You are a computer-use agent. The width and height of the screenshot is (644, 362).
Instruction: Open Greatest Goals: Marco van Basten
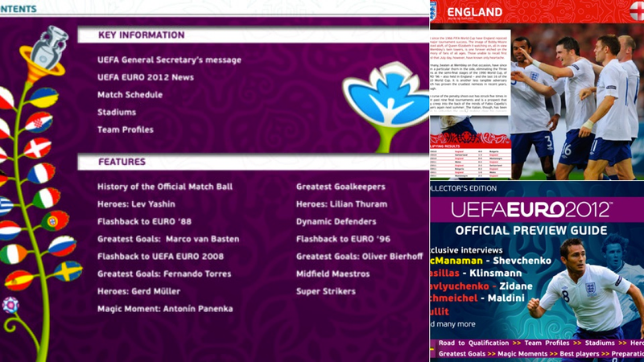pyautogui.click(x=168, y=239)
